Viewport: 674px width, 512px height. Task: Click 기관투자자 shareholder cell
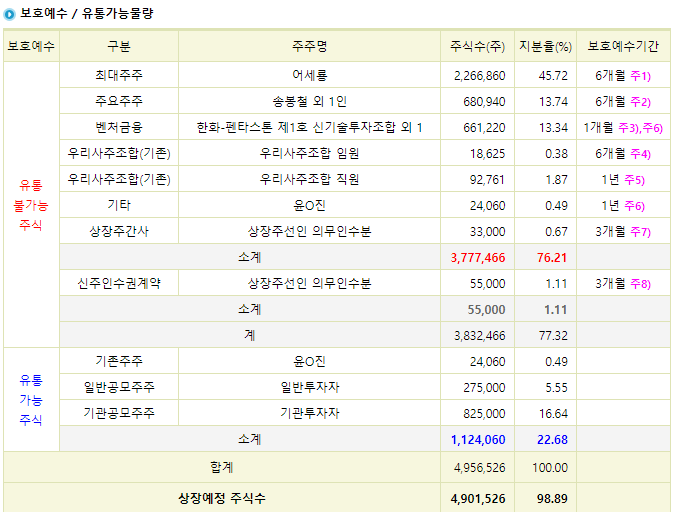[309, 413]
